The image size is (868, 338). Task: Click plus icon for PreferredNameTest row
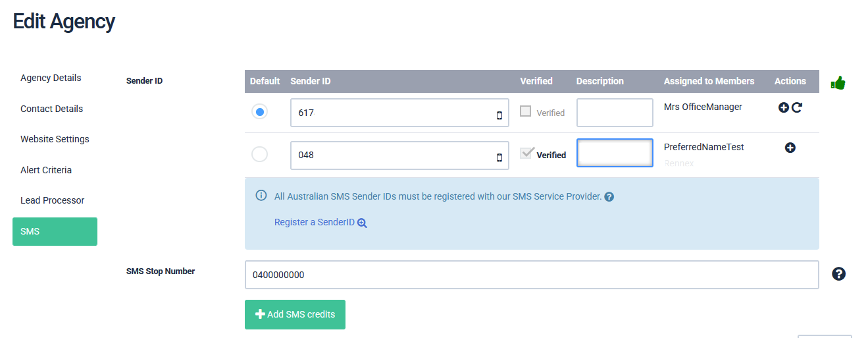790,148
